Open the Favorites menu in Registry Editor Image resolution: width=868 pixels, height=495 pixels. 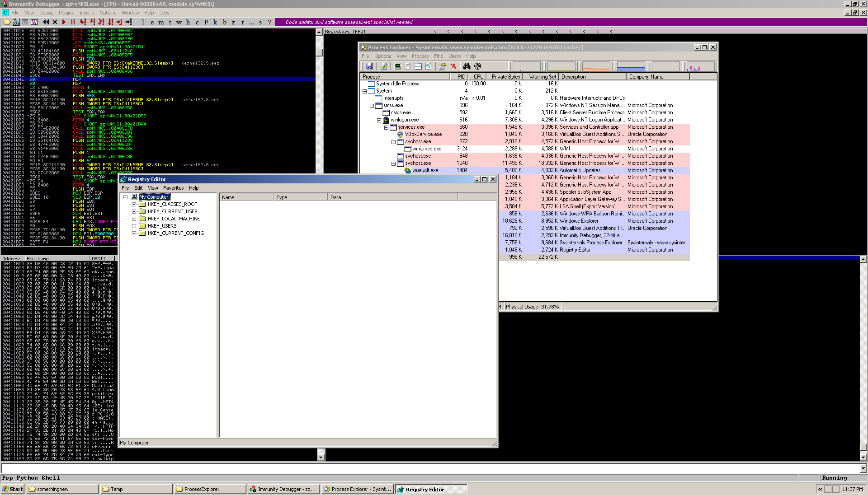[x=174, y=188]
